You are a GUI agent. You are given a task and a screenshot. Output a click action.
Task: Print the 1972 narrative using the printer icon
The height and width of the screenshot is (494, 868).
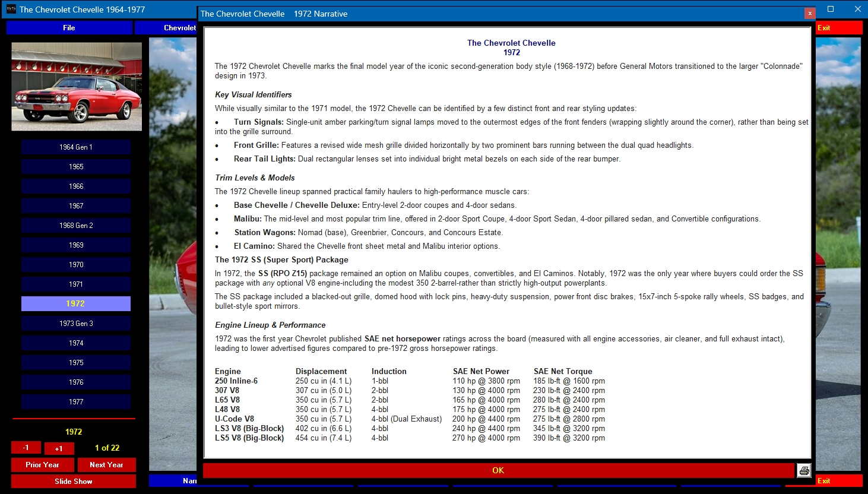click(x=804, y=470)
